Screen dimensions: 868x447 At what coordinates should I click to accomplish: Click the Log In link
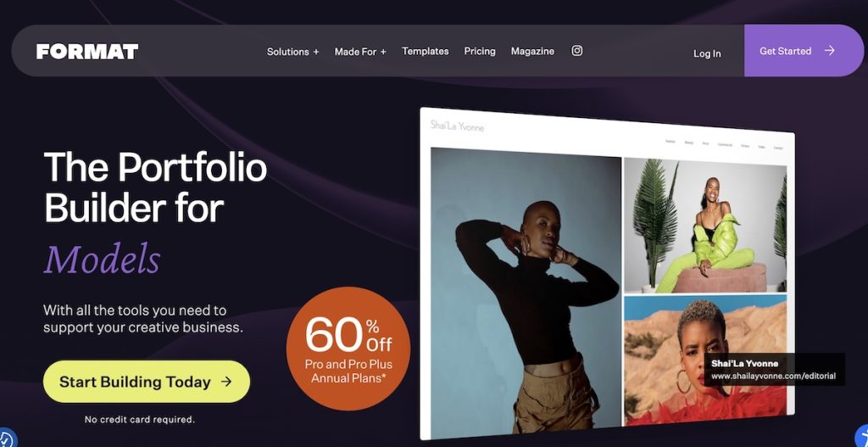point(707,53)
